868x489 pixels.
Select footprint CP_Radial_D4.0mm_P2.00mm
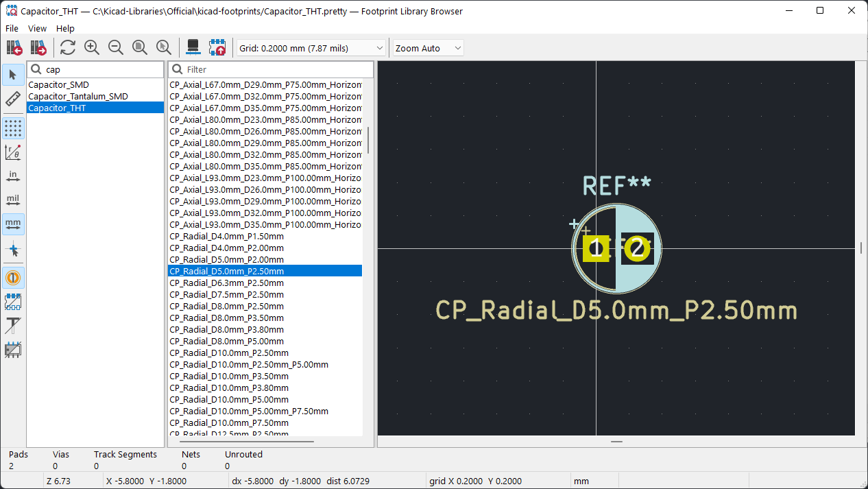pyautogui.click(x=265, y=248)
